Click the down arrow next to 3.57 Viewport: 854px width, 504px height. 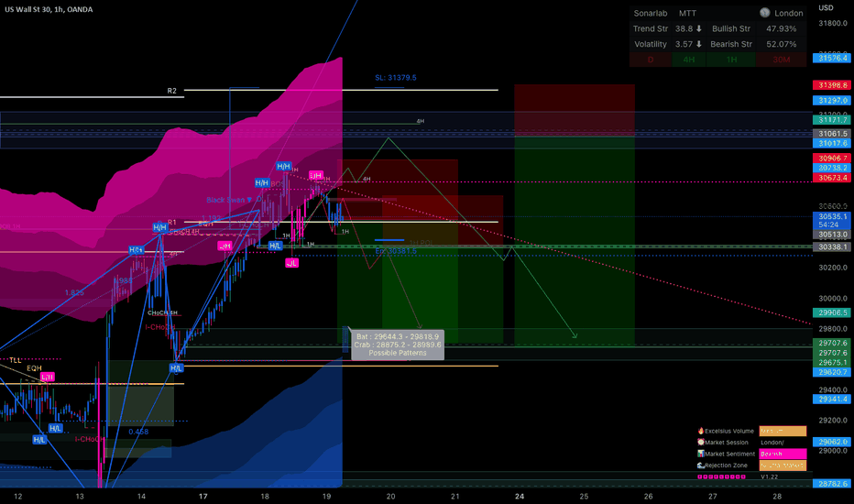coord(699,44)
